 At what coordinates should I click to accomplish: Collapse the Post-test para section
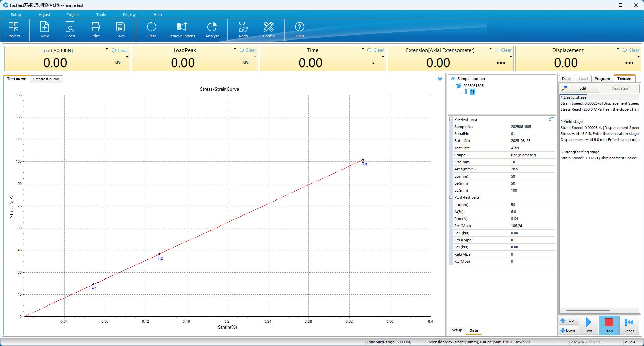[451, 197]
